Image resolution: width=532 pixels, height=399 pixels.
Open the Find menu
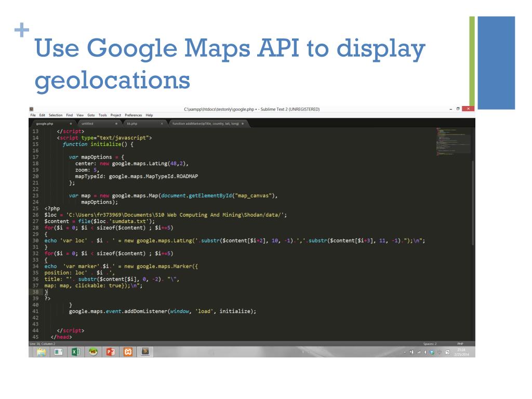point(70,115)
